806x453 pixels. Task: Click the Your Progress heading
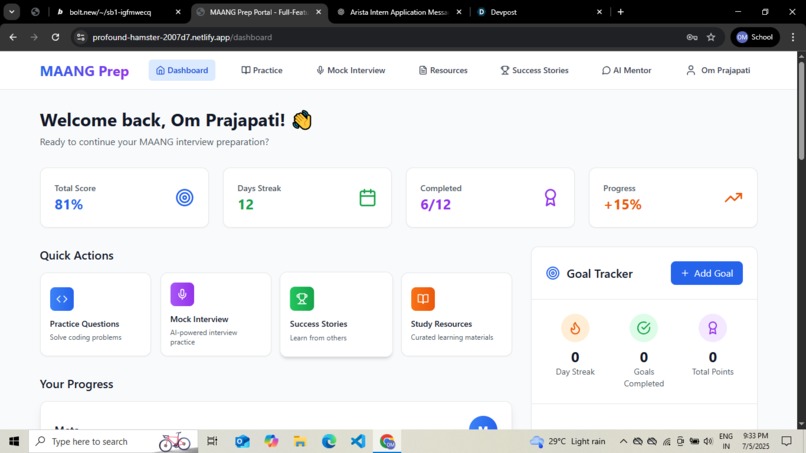tap(77, 384)
